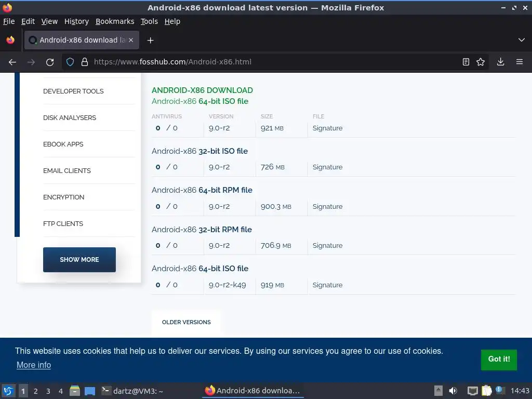532x399 pixels.
Task: Click antivirus result for 921 MB file
Action: tap(167, 128)
